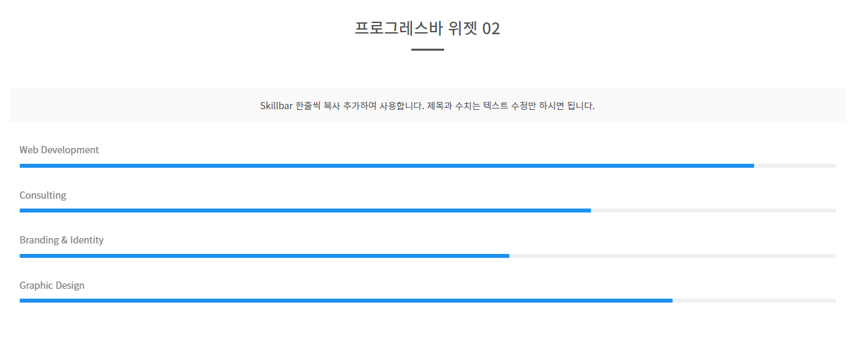Click the gray unfilled part of Consulting bar

713,211
